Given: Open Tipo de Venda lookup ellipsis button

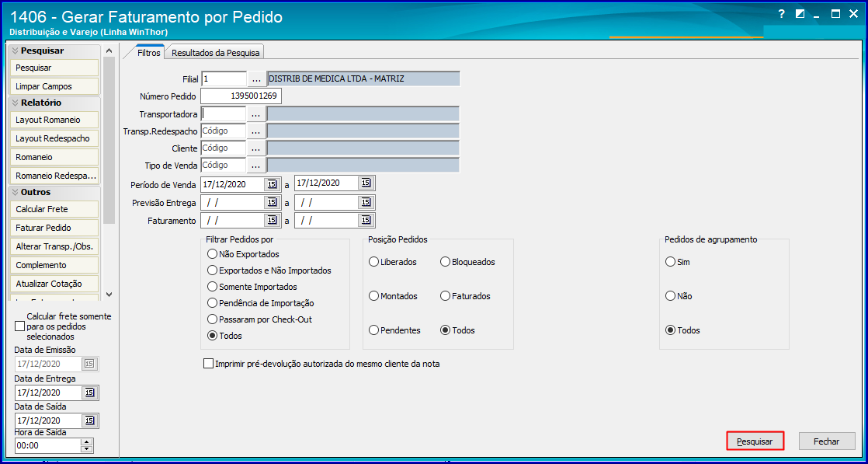Looking at the screenshot, I should (x=255, y=166).
